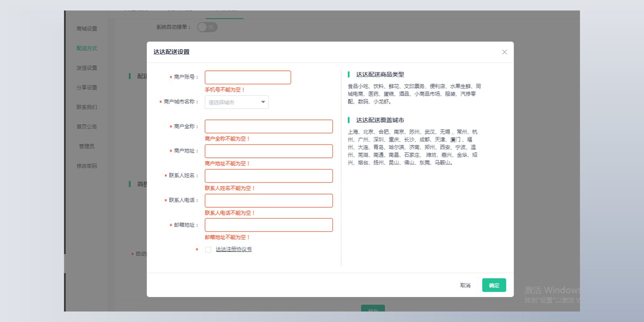Screen dimensions: 644x322
Task: Click the 邮箱地址不能为空 error message
Action: click(227, 237)
